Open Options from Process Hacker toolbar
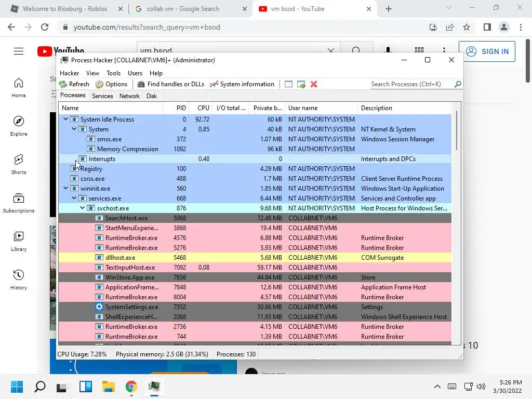The height and width of the screenshot is (399, 532). (111, 84)
